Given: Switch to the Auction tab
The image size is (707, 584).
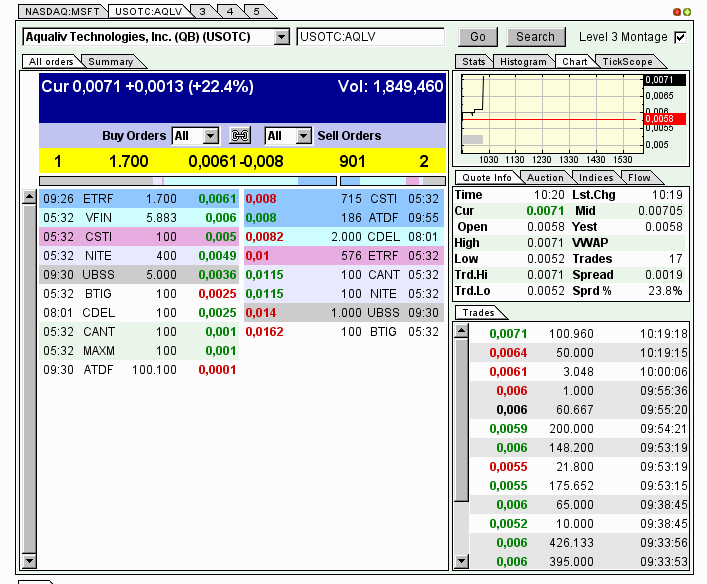Looking at the screenshot, I should point(545,178).
